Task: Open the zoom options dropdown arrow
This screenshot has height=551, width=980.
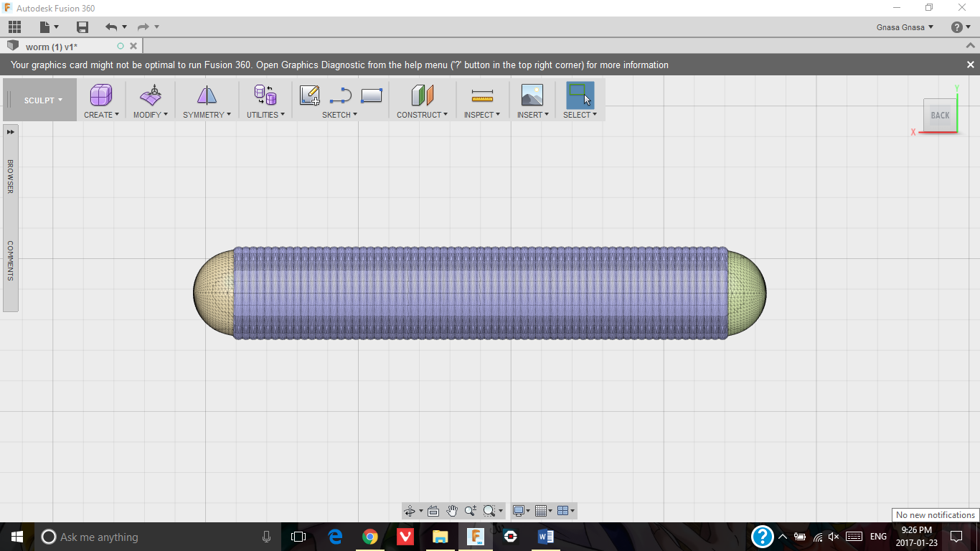Action: pos(500,511)
